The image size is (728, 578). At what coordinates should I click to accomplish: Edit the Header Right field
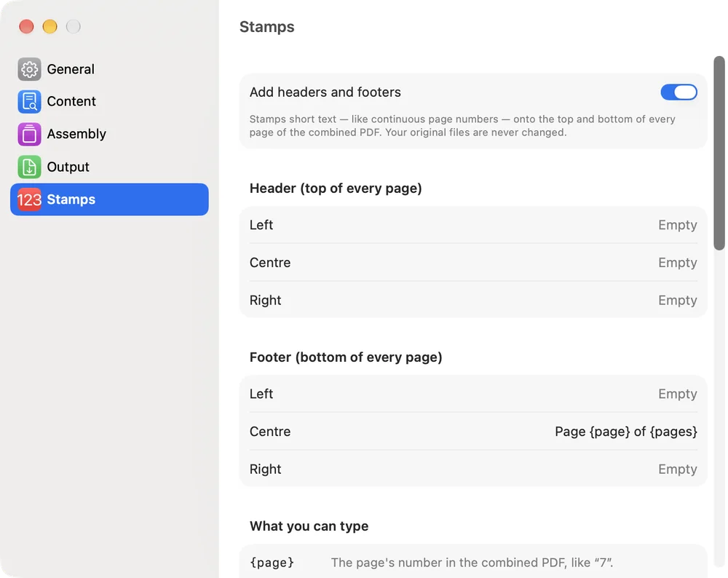point(473,300)
